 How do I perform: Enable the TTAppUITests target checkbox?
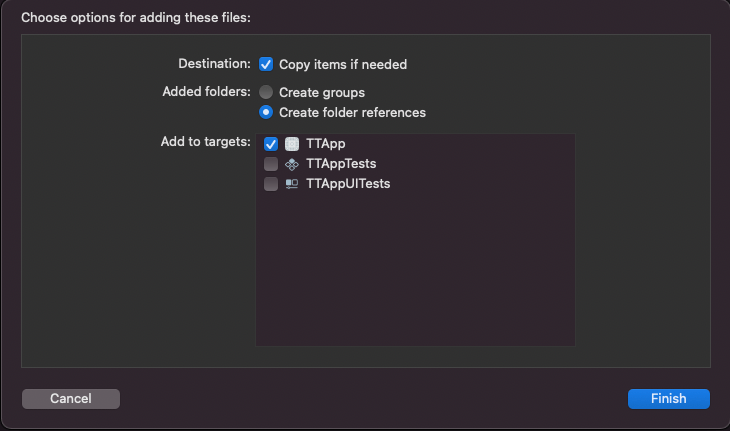[x=271, y=184]
